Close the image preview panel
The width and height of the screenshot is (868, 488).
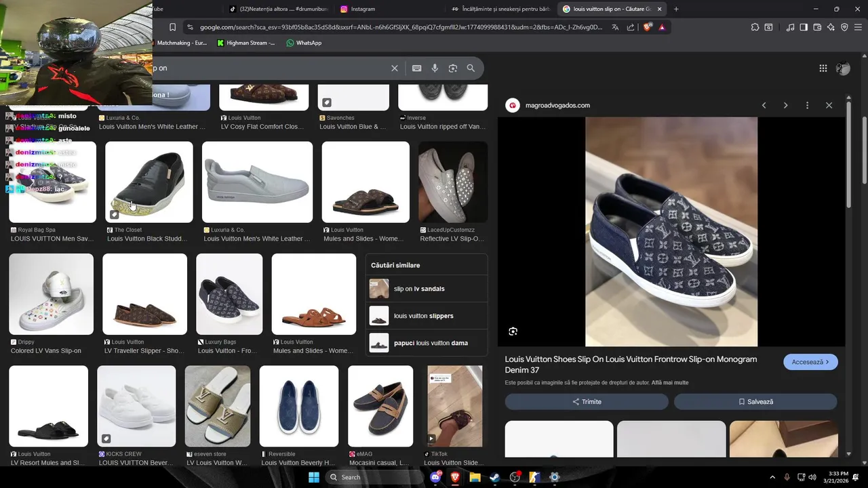click(829, 105)
